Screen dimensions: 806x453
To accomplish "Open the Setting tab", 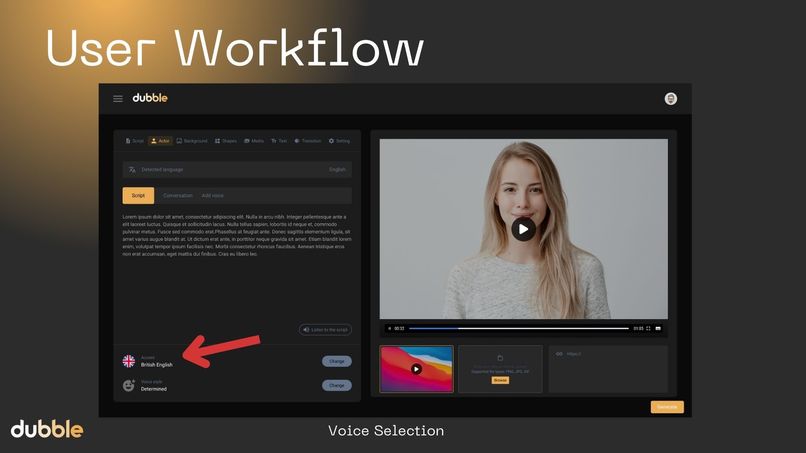I will pyautogui.click(x=339, y=141).
